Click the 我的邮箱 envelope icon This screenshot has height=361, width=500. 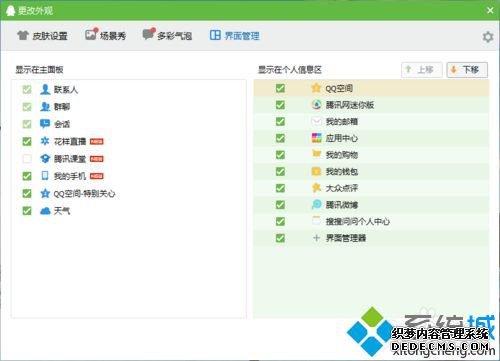pos(316,121)
